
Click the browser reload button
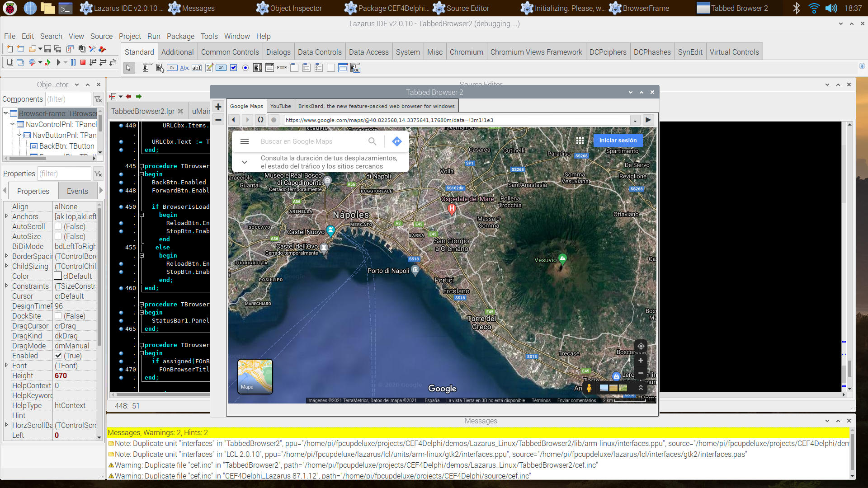click(x=260, y=120)
